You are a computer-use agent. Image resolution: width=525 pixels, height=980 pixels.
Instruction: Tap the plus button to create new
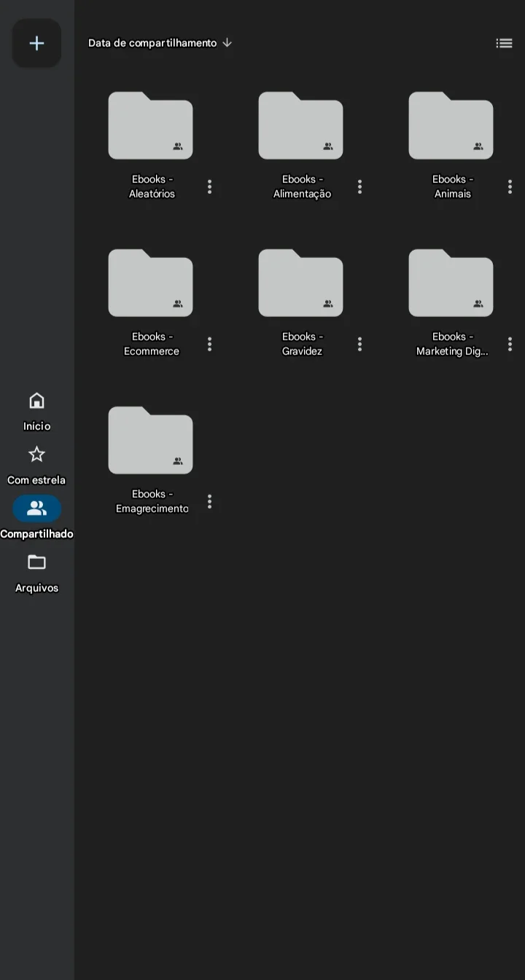pyautogui.click(x=36, y=43)
